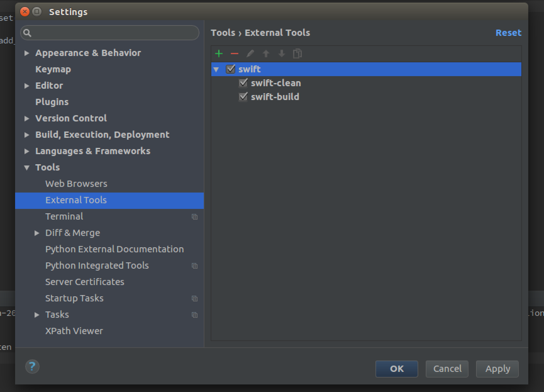Expand Version Control section arrow
The height and width of the screenshot is (392, 544).
[27, 119]
